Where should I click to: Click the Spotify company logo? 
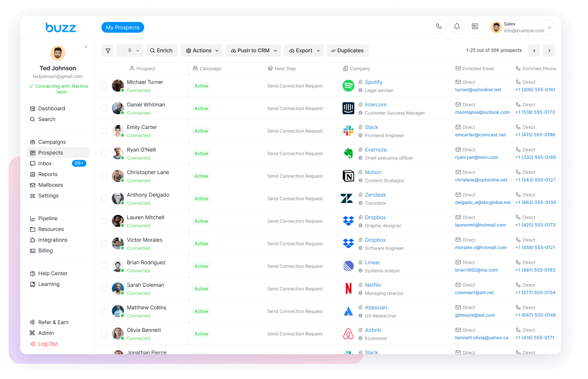pos(348,86)
